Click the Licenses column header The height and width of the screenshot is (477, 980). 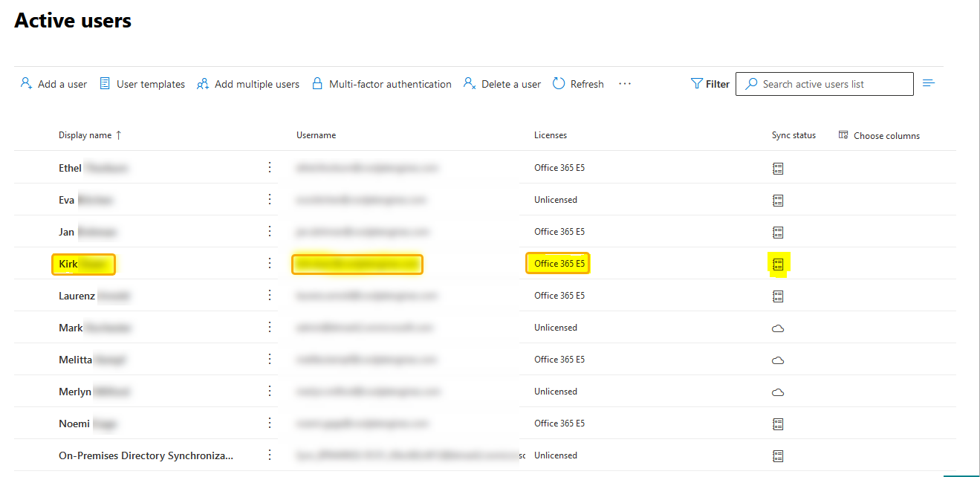551,135
